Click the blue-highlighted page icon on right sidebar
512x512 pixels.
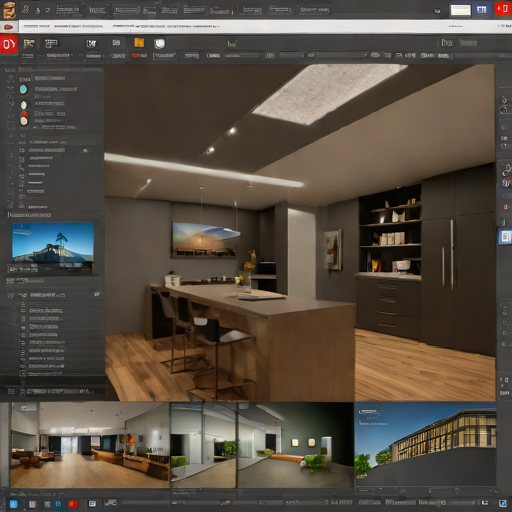(x=505, y=237)
